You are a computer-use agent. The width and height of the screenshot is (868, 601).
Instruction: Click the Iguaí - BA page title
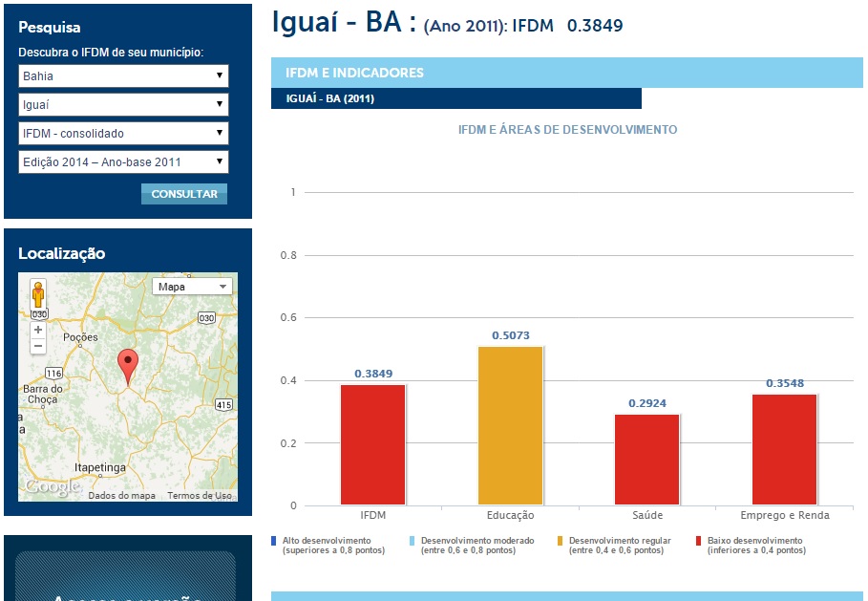point(336,23)
